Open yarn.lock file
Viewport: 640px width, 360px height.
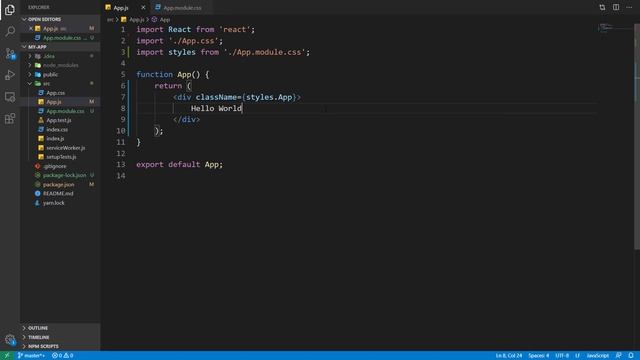pos(60,203)
